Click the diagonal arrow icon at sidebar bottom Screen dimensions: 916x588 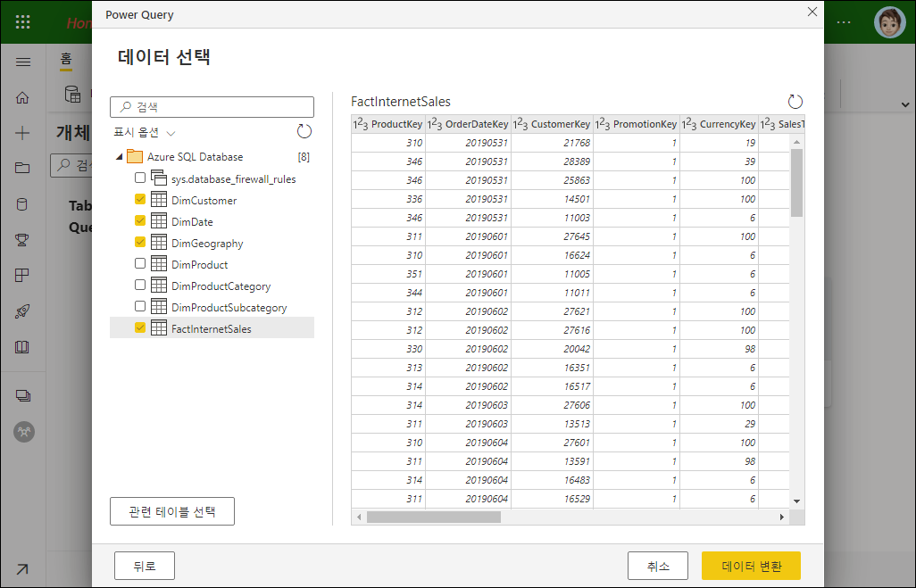pyautogui.click(x=22, y=569)
